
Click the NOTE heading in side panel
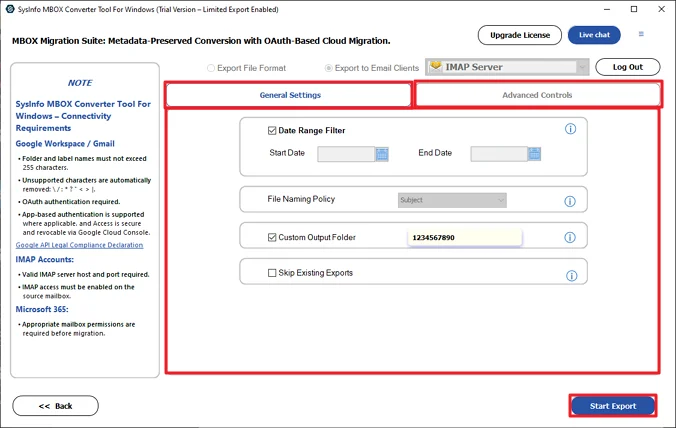(x=80, y=83)
